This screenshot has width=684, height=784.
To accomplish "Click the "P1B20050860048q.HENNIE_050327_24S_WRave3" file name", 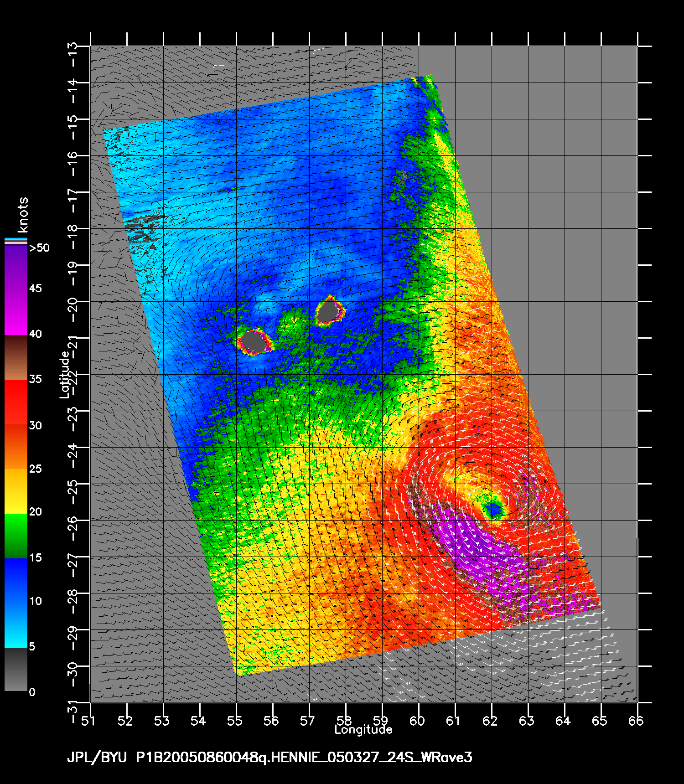I will (x=304, y=758).
